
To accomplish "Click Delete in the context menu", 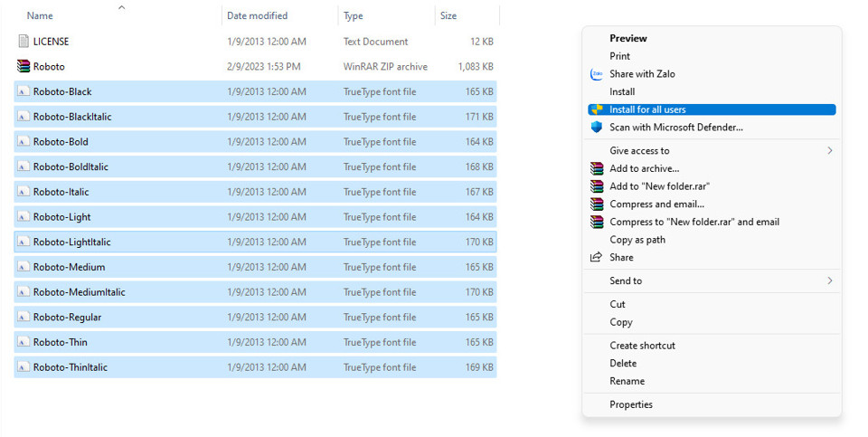I will pos(623,363).
